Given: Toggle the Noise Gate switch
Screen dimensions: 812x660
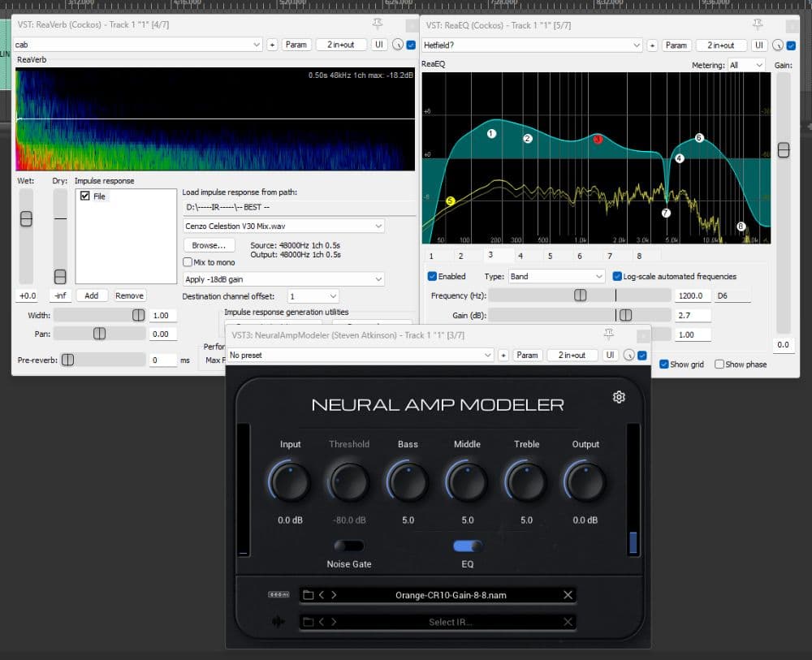Looking at the screenshot, I should point(349,546).
